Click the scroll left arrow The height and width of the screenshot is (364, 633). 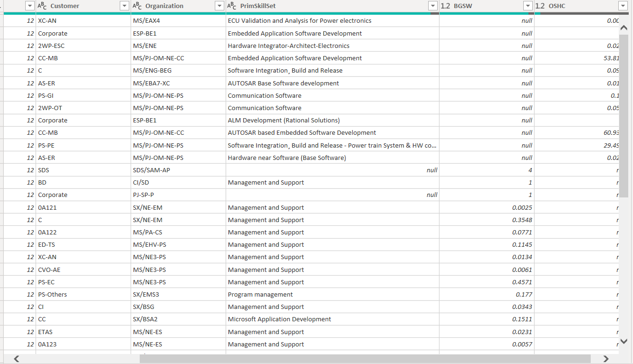click(x=16, y=359)
